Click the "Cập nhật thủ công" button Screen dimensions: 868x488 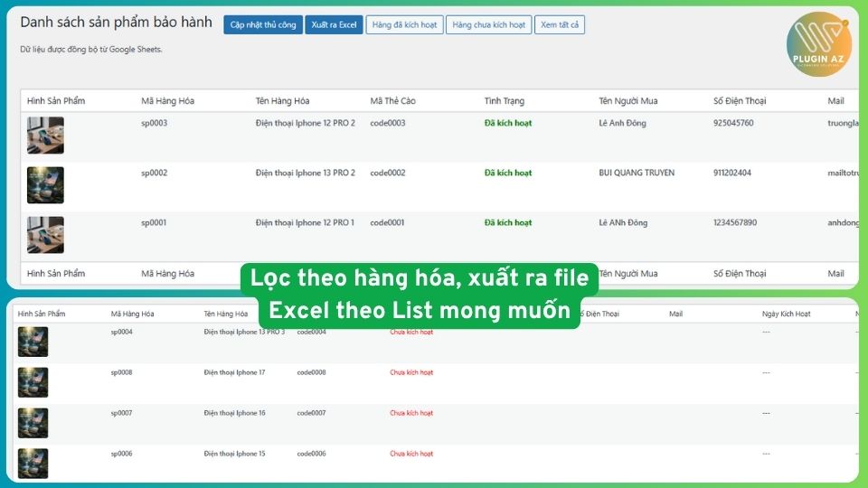(x=263, y=25)
